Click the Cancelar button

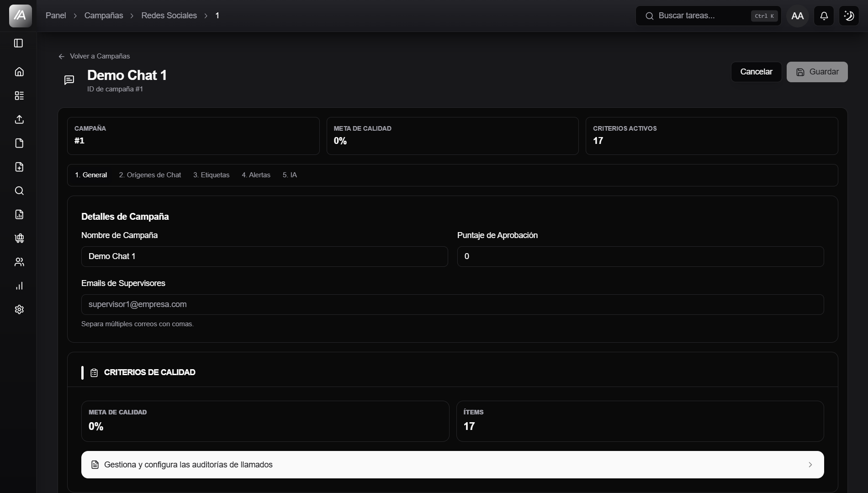[756, 72]
